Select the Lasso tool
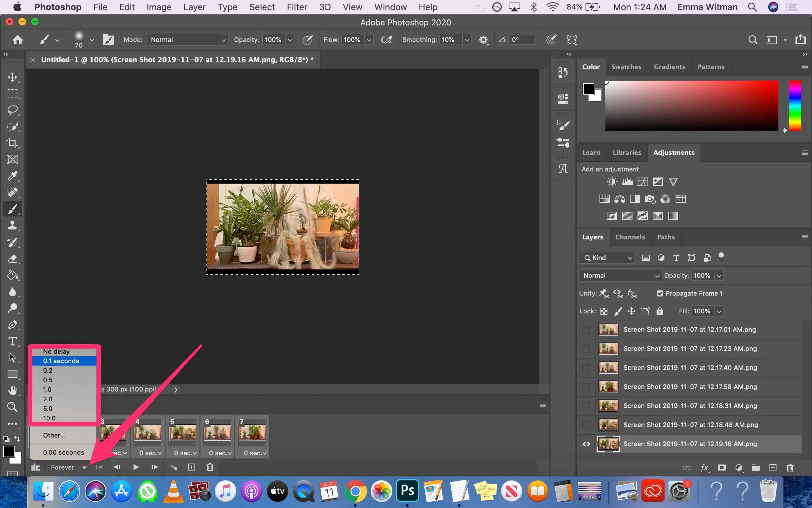 pyautogui.click(x=12, y=110)
